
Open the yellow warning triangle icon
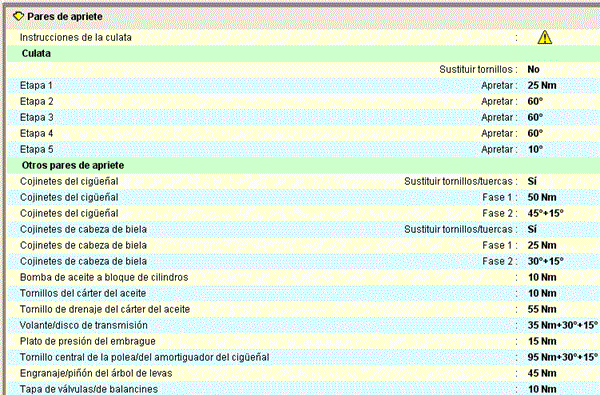(x=545, y=37)
